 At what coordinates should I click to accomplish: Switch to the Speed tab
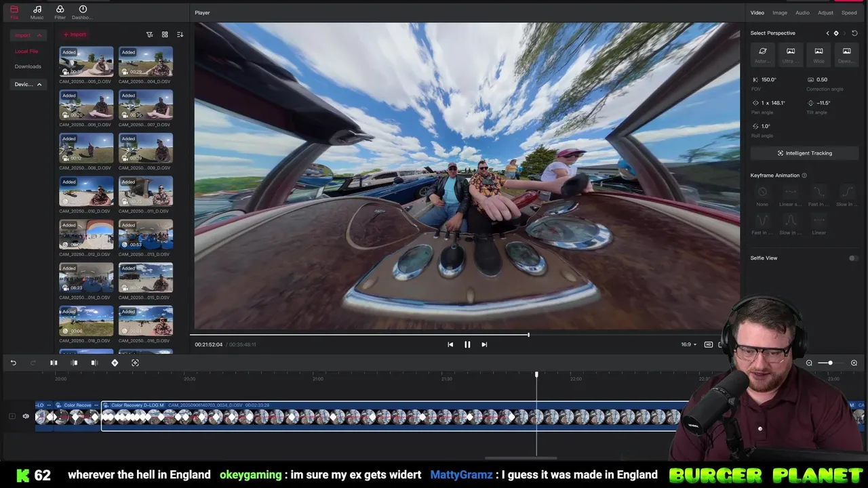coord(849,13)
